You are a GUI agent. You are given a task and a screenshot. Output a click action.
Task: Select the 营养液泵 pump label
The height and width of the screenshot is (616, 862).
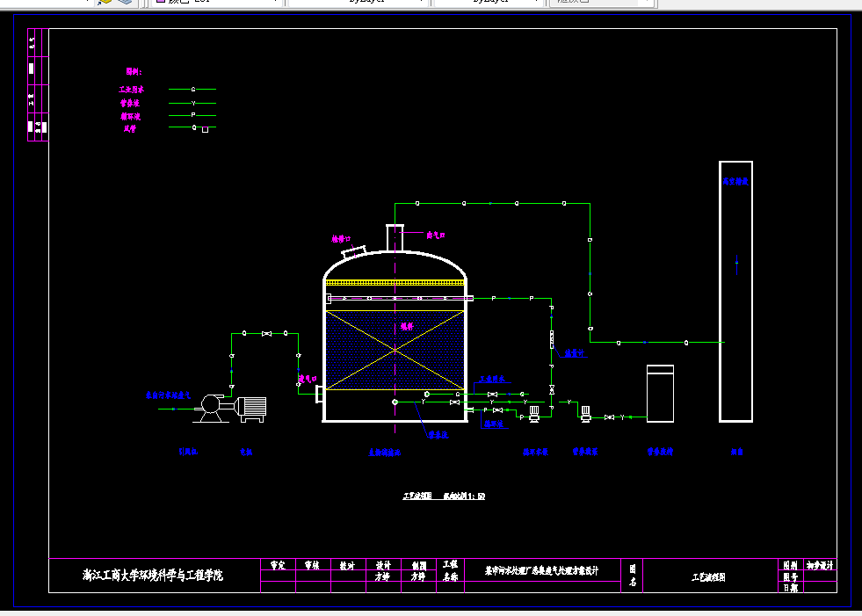click(585, 452)
